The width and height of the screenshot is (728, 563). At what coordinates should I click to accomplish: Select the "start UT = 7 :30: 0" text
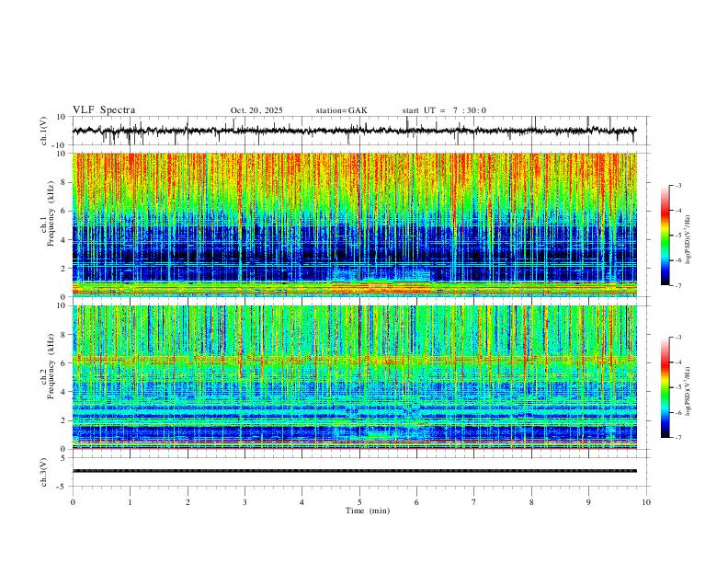(x=444, y=110)
